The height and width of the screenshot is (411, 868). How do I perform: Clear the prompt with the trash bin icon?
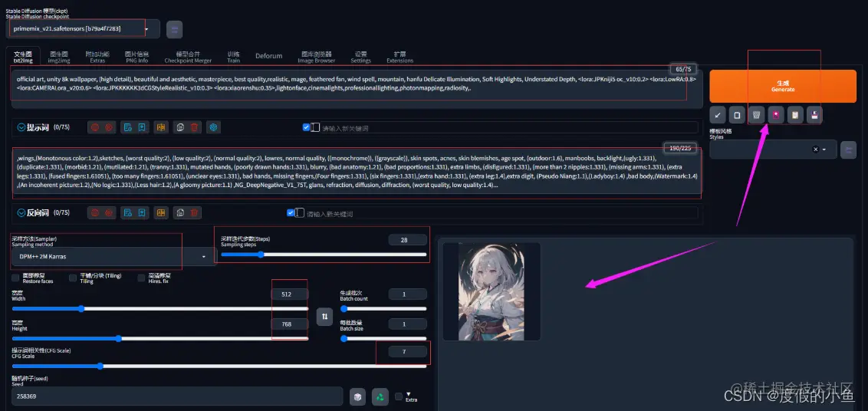[x=756, y=115]
